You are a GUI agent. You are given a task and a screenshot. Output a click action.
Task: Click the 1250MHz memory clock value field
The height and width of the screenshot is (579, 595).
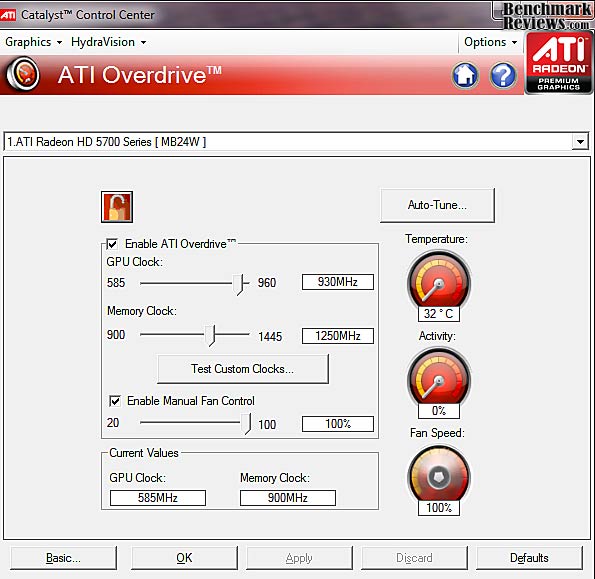tap(338, 336)
